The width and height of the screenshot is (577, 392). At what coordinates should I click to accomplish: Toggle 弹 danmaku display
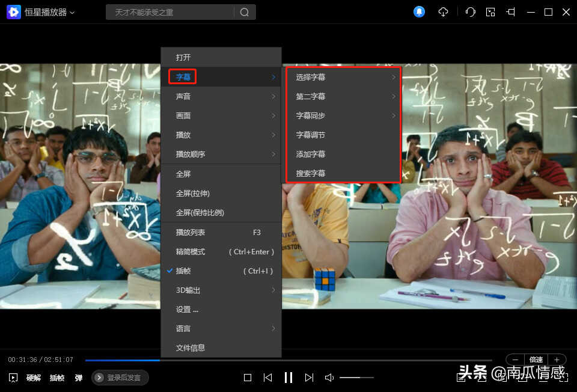pyautogui.click(x=78, y=378)
